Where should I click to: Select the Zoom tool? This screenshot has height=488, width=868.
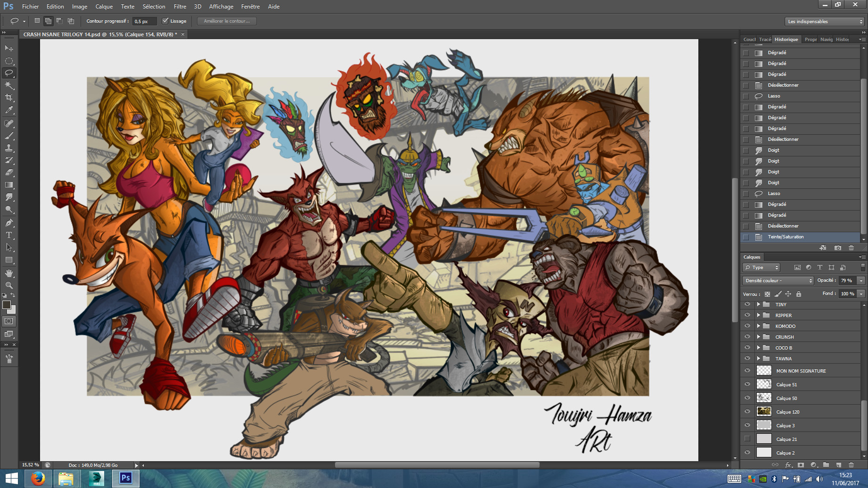pyautogui.click(x=9, y=285)
